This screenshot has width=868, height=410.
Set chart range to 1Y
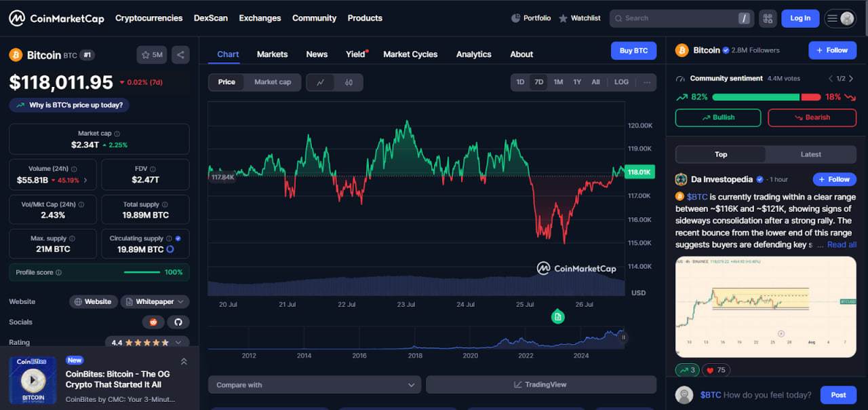click(577, 82)
